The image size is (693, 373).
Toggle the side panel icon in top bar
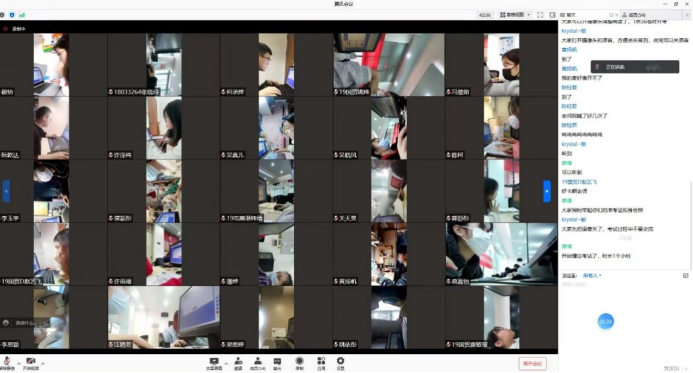(552, 15)
